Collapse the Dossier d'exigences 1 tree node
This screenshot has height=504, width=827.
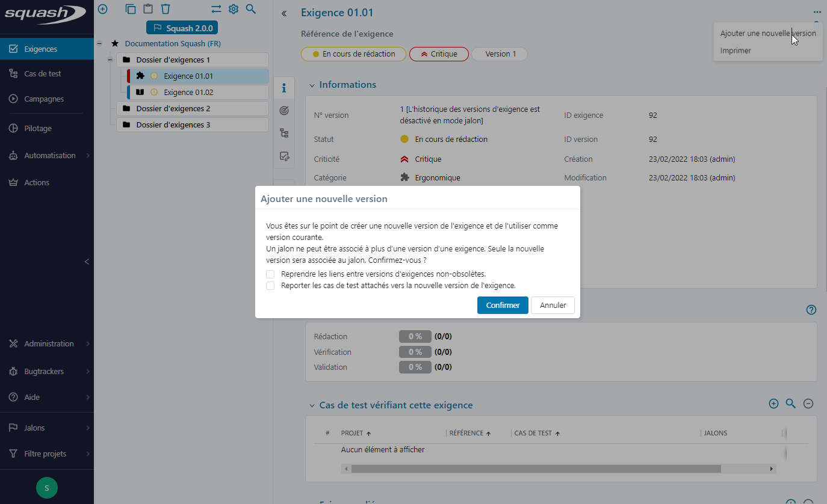click(110, 60)
